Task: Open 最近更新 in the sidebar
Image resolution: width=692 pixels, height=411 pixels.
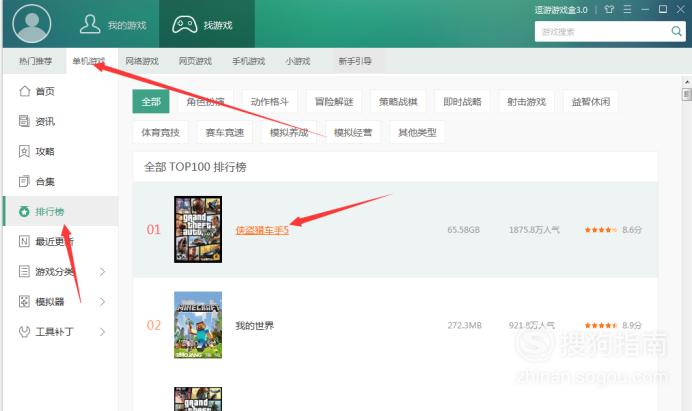Action: coord(60,241)
